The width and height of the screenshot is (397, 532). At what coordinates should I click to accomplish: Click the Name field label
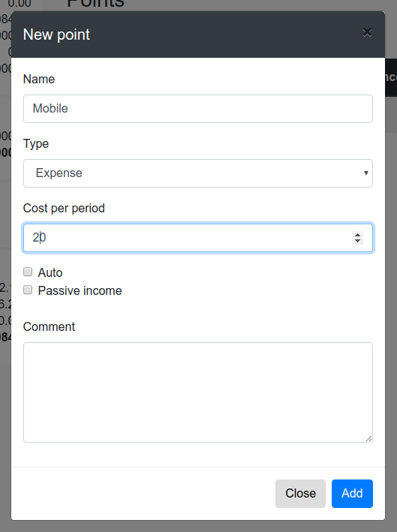[x=39, y=79]
